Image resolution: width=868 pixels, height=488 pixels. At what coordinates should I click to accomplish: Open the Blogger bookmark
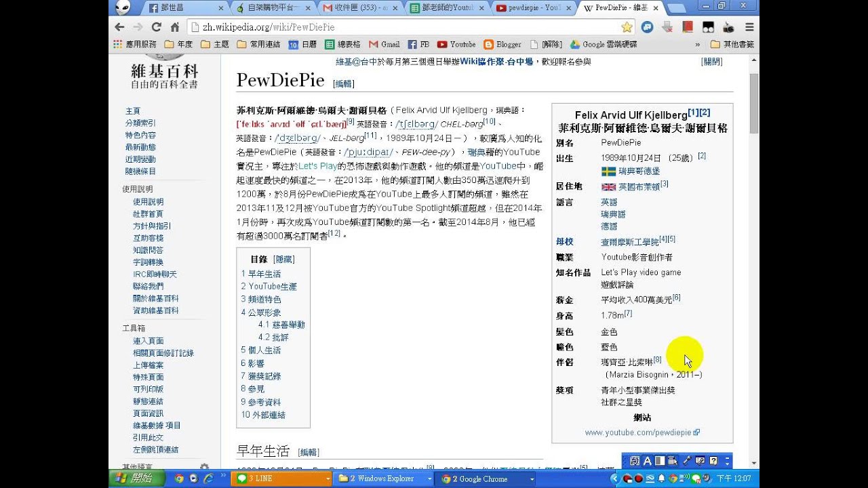click(x=502, y=45)
